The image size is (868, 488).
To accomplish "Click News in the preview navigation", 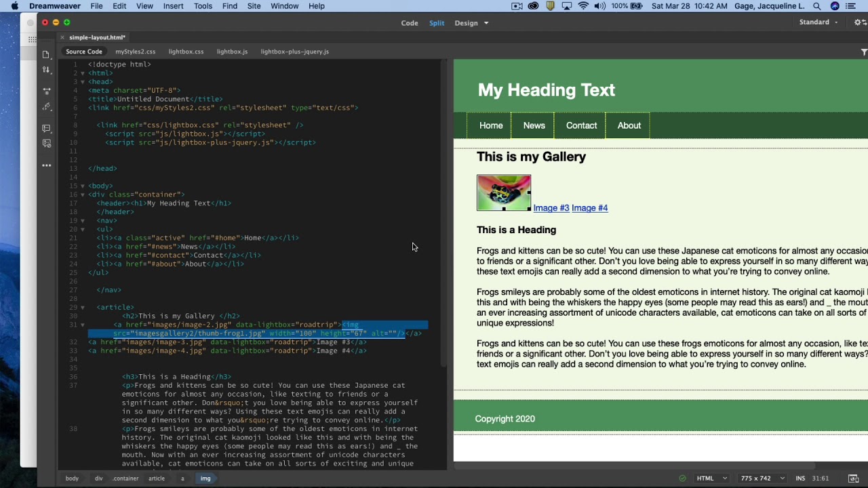I will pos(534,125).
